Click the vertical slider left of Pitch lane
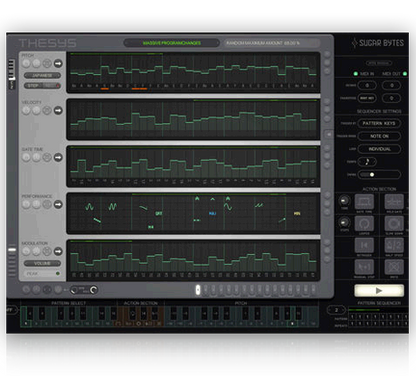Image resolution: width=416 pixels, height=376 pixels. tap(12, 74)
